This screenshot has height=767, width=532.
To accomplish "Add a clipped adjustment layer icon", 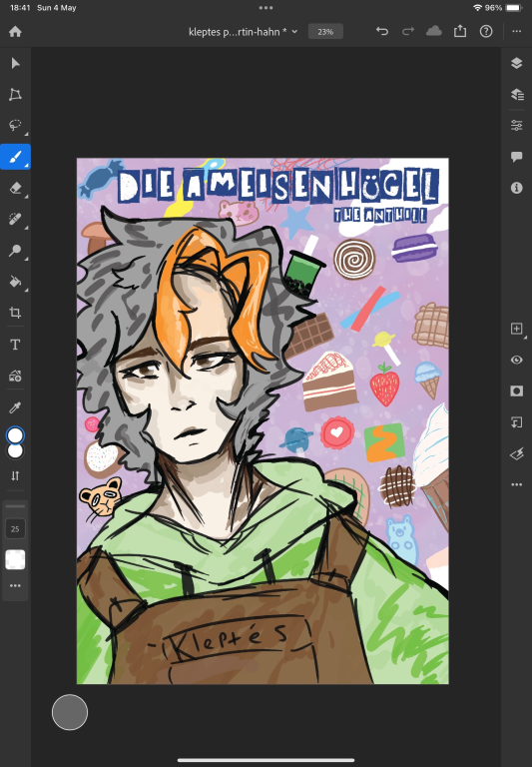I will (x=517, y=422).
